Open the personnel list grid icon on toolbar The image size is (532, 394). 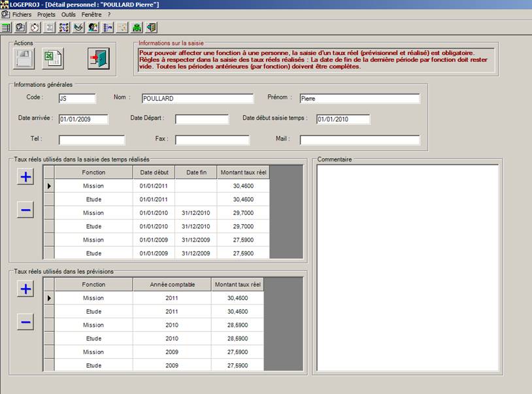pyautogui.click(x=6, y=27)
